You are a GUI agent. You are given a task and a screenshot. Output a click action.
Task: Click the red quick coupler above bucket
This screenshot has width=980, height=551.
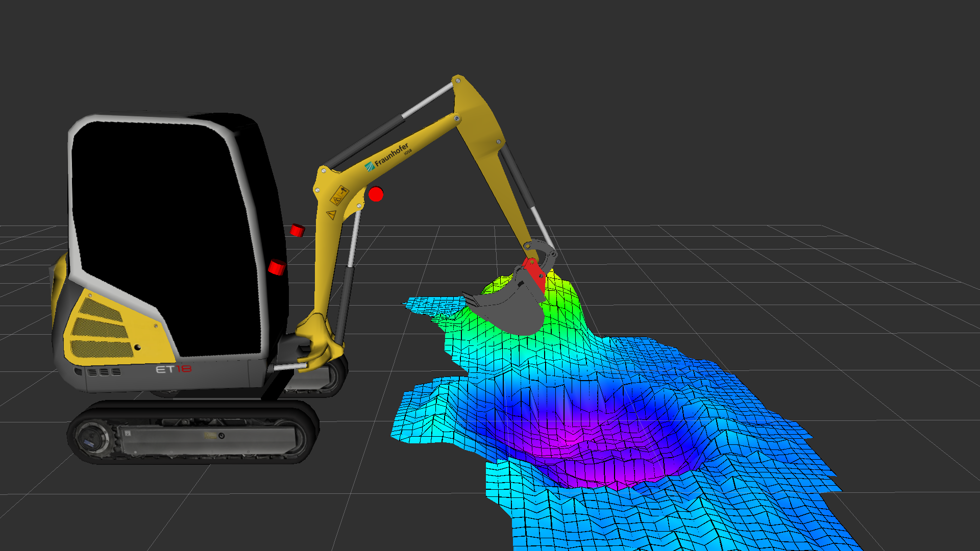click(534, 273)
